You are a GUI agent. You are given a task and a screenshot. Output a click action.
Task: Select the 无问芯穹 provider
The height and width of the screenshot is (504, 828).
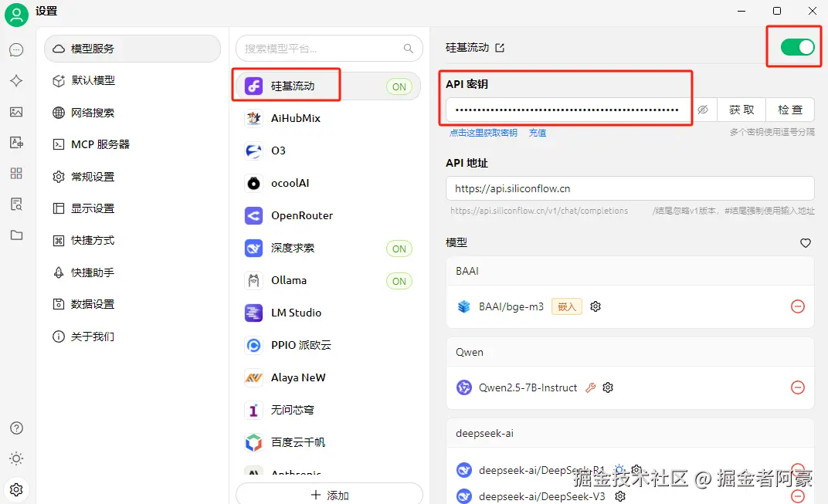pyautogui.click(x=328, y=410)
